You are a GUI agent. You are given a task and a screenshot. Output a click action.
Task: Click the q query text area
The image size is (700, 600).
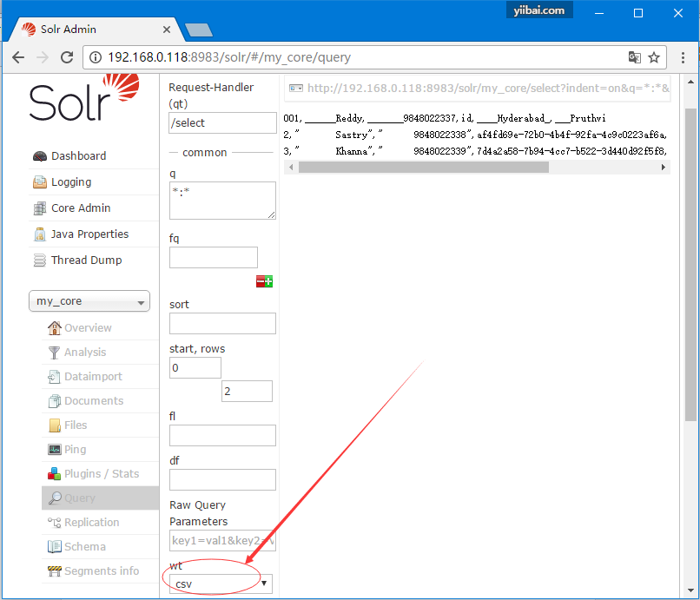(x=222, y=200)
